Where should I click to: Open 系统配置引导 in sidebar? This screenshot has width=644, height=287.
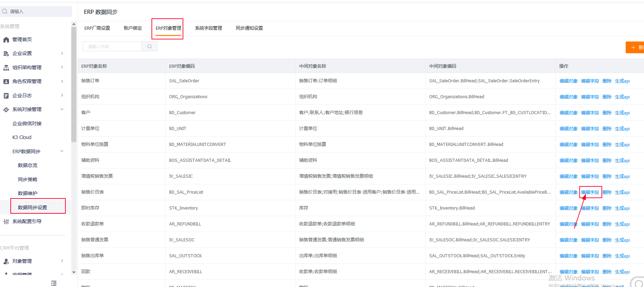click(x=27, y=221)
